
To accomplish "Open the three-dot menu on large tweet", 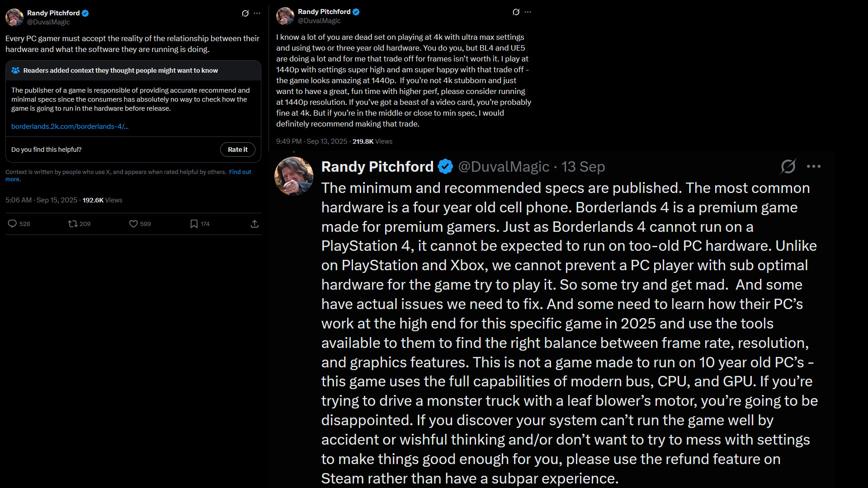I will (814, 166).
